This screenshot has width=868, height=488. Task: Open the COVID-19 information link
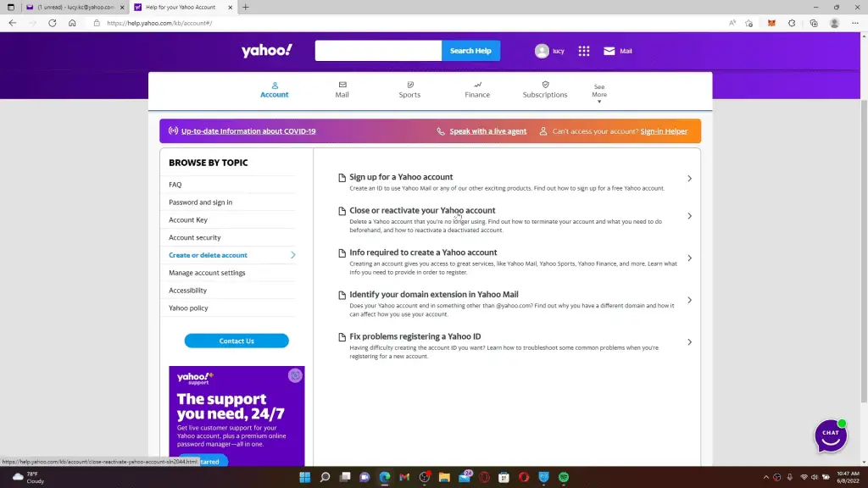pos(248,131)
